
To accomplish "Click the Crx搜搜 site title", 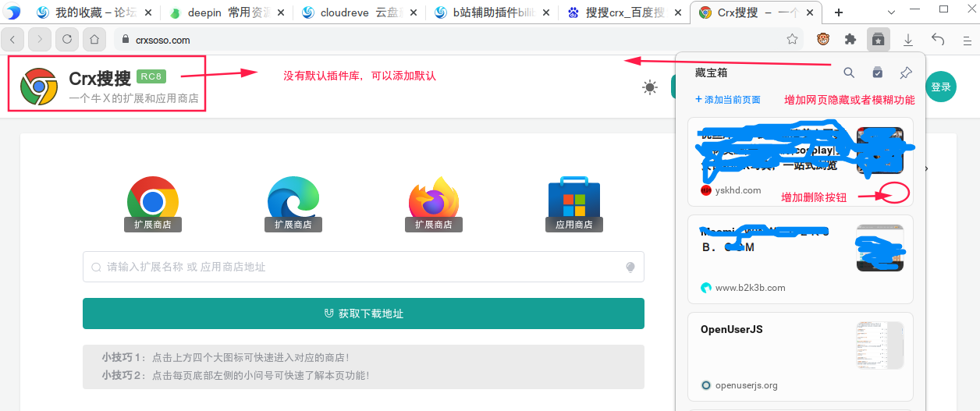I will 100,79.
